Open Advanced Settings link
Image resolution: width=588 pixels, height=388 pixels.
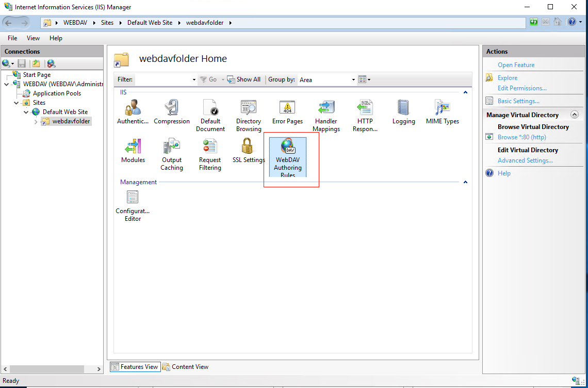[525, 160]
